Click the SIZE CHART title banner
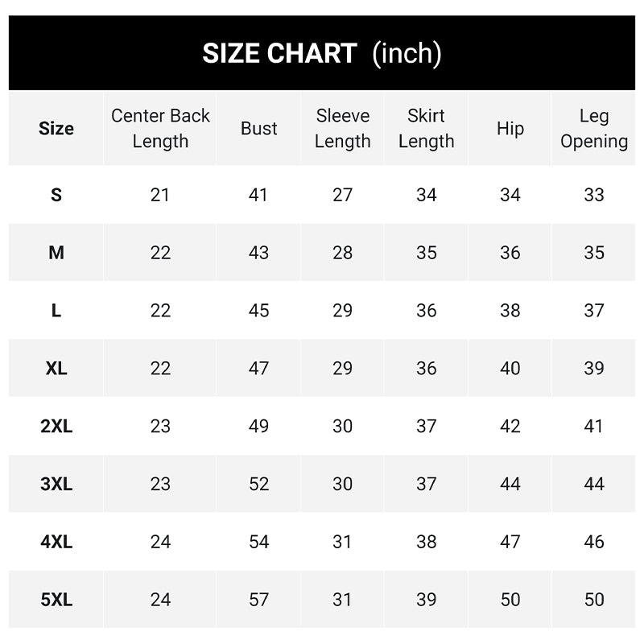Image resolution: width=644 pixels, height=644 pixels. pos(321,53)
